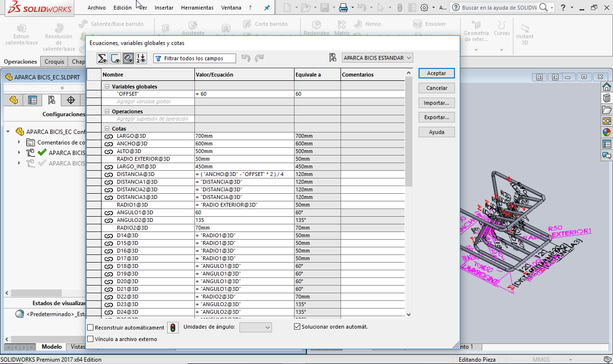Click the traffic light rebuild icon
Image resolution: width=613 pixels, height=364 pixels.
click(172, 328)
